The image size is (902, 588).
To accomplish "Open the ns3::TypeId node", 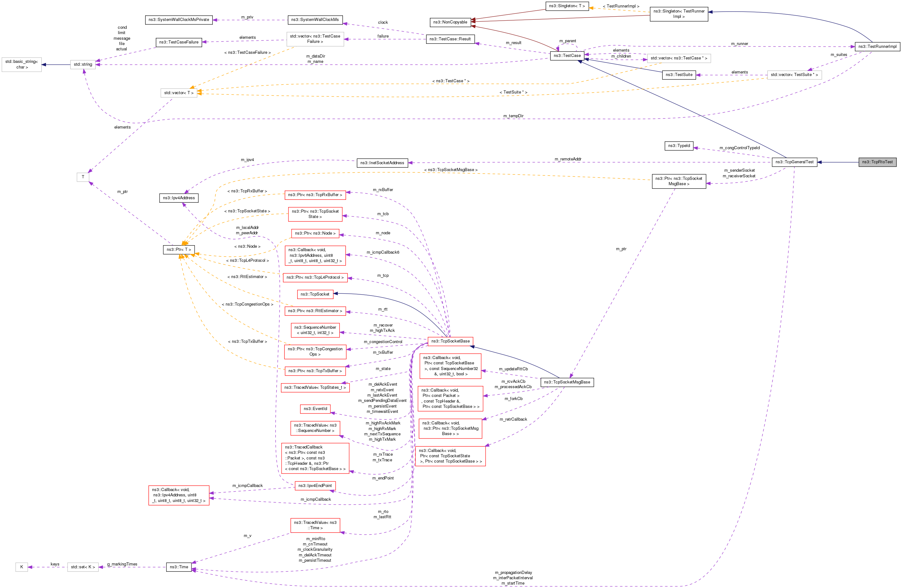I will (679, 146).
